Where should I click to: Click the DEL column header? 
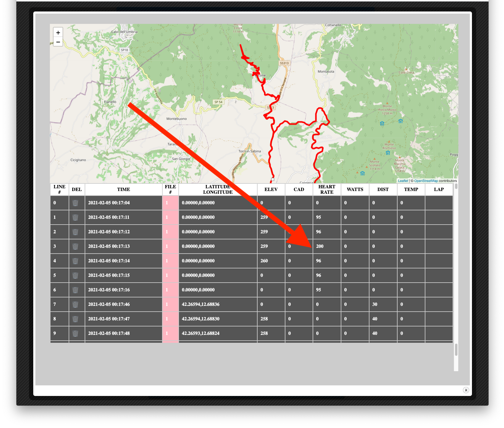[77, 189]
